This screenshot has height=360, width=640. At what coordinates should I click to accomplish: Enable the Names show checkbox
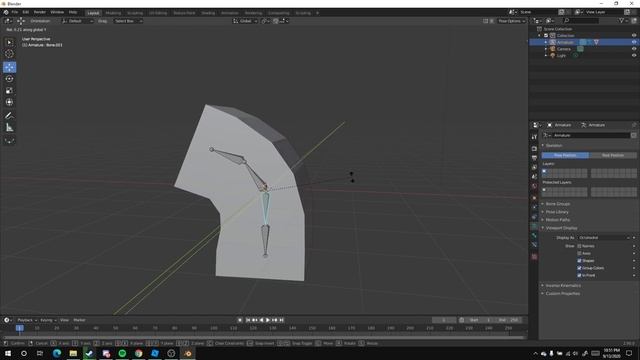coord(579,246)
